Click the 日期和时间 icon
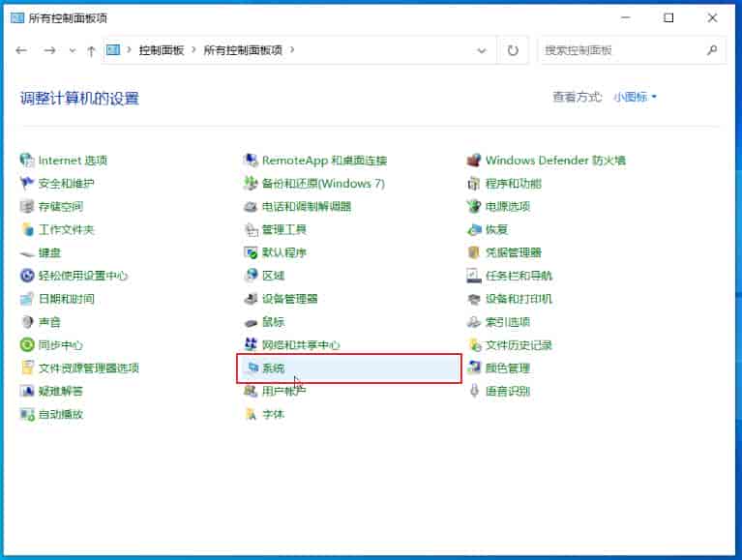The width and height of the screenshot is (742, 560). (27, 299)
